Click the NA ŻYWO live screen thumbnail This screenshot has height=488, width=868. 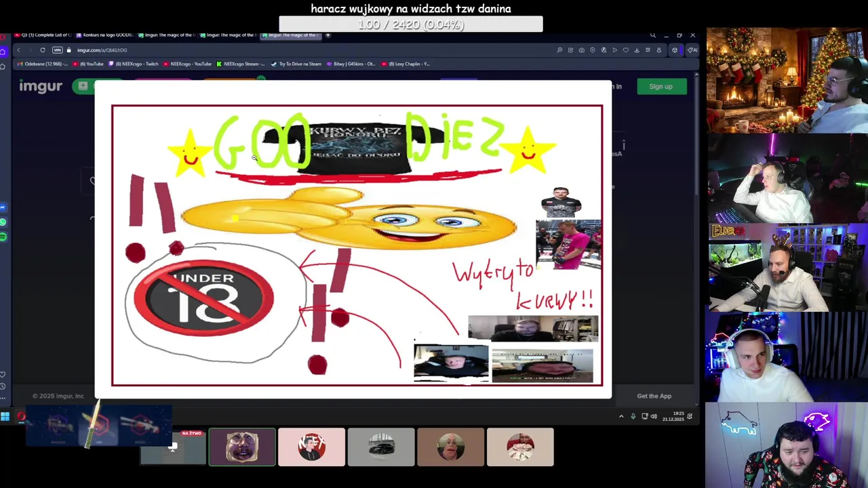[x=173, y=447]
